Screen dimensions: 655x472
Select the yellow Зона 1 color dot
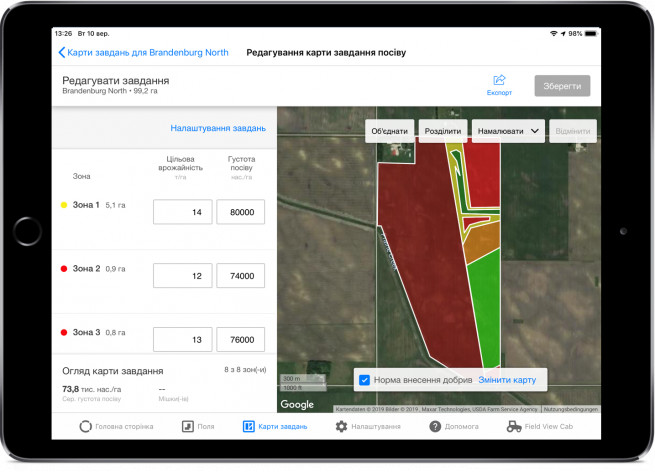tap(64, 205)
